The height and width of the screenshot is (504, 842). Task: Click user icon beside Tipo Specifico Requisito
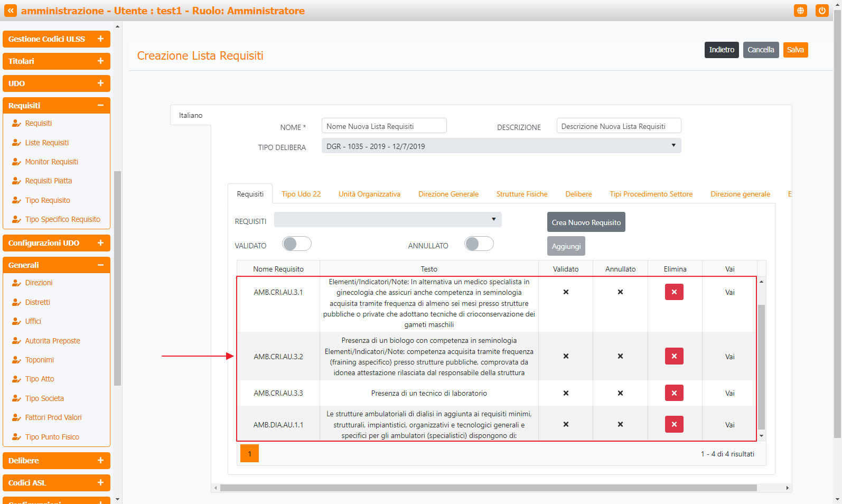point(16,219)
